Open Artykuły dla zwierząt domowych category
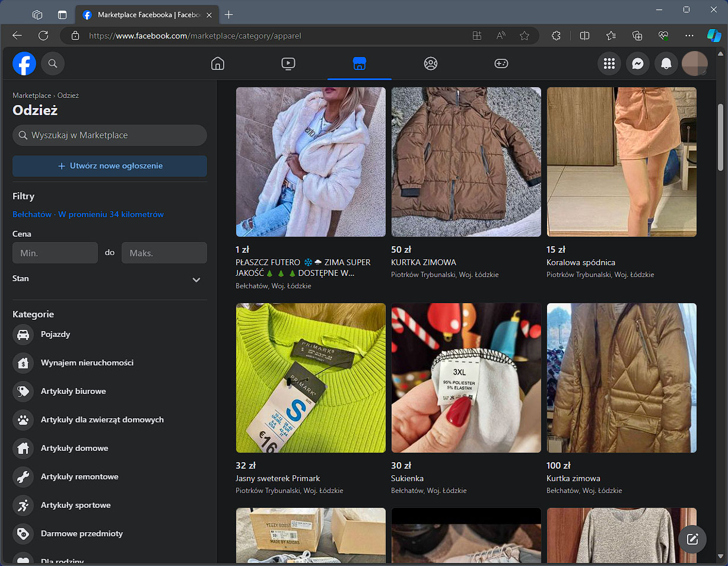The width and height of the screenshot is (728, 566). point(110,420)
